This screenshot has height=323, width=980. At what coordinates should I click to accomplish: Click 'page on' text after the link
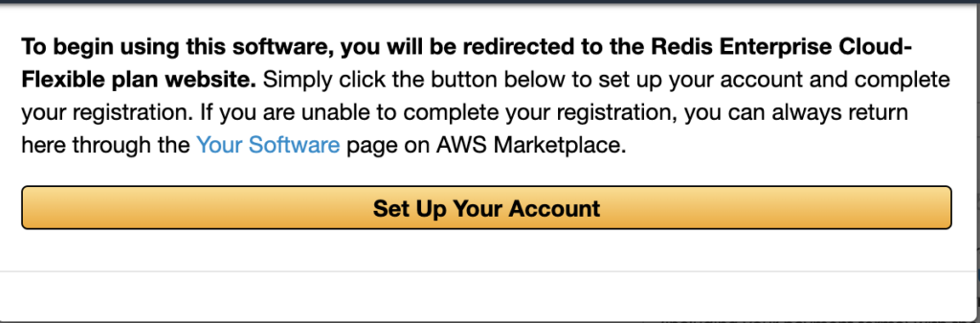[x=388, y=145]
